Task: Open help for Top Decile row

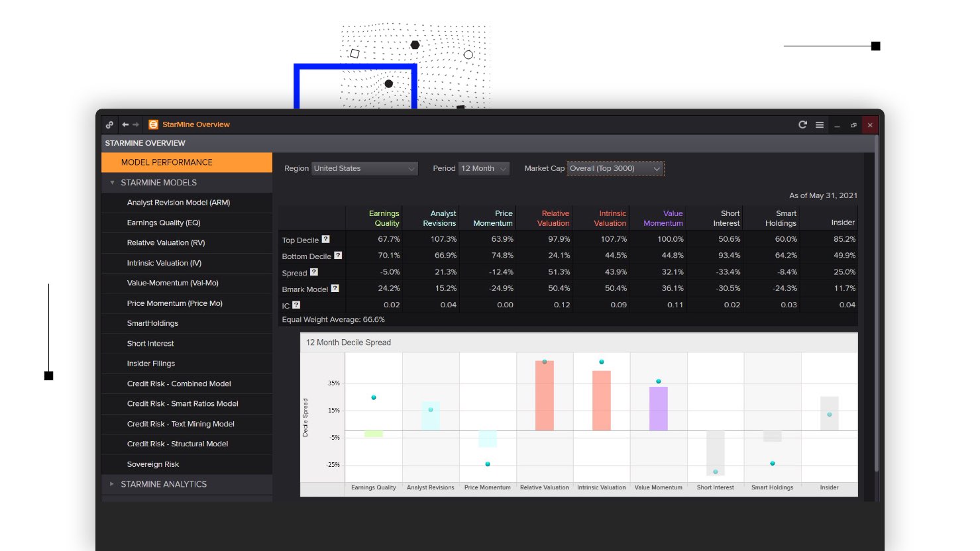Action: coord(325,239)
